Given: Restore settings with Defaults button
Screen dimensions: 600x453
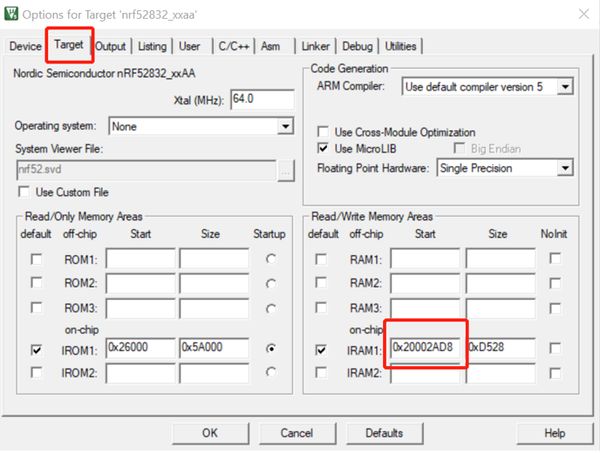Looking at the screenshot, I should (x=384, y=433).
